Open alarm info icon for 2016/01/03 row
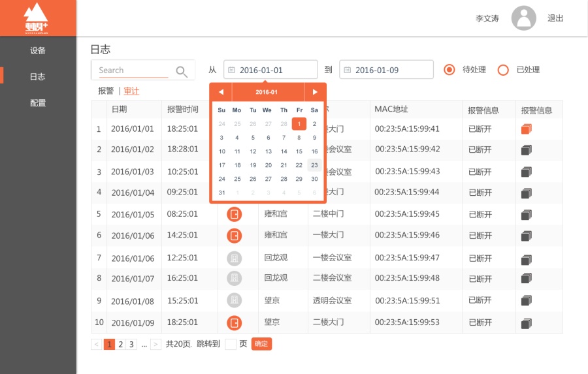Screen dimensions: 588x374 tap(527, 172)
